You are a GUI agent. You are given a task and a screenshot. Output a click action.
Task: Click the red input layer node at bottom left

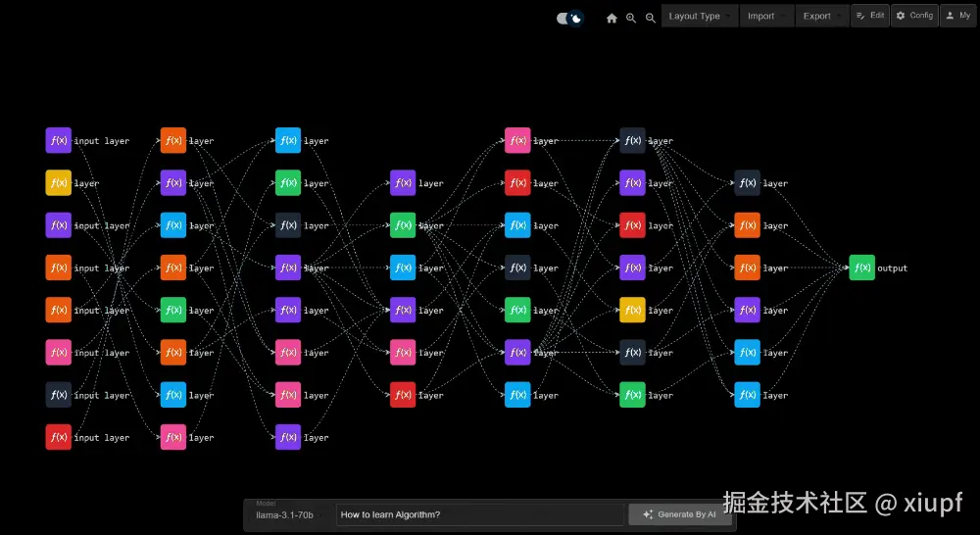click(x=58, y=437)
